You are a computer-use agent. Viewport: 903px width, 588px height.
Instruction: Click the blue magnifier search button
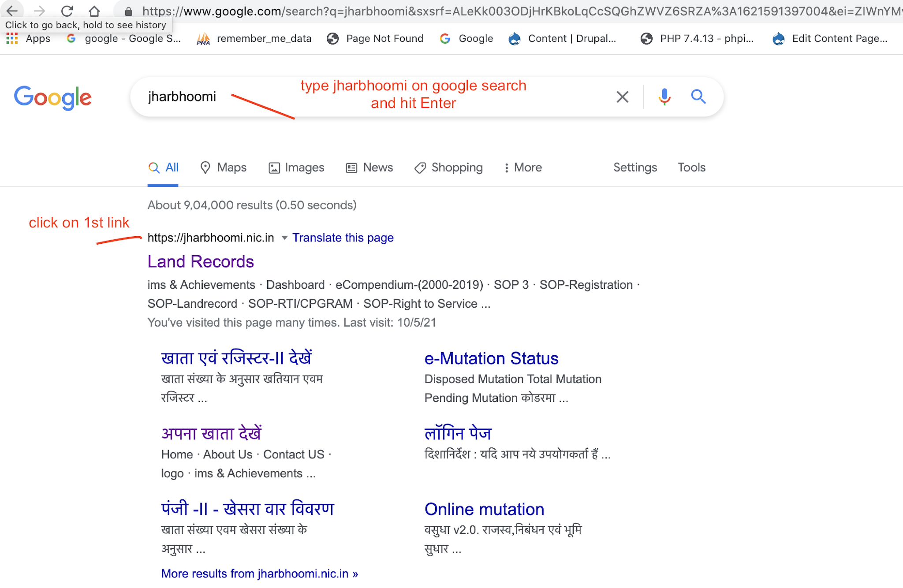[x=698, y=97]
